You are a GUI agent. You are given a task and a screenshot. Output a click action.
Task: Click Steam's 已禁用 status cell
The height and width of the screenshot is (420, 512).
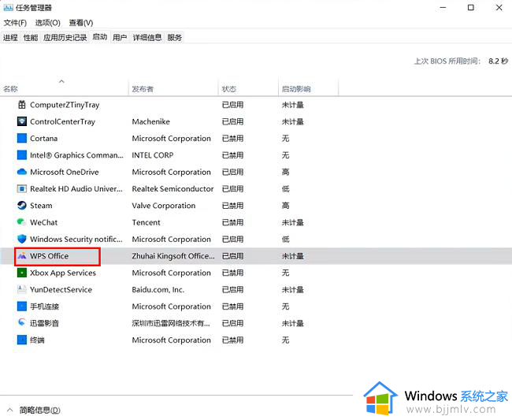[233, 206]
